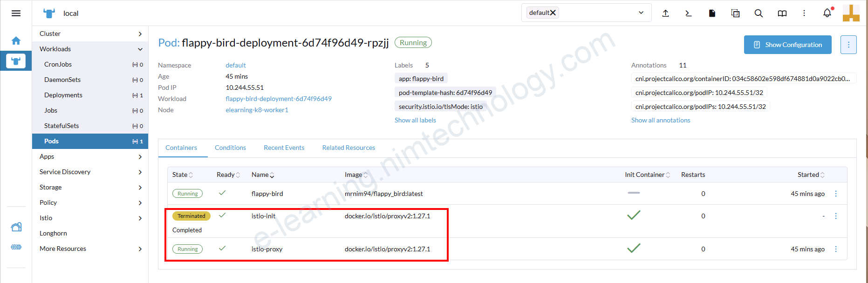Screen dimensions: 868x283
Task: Open the Import YAML upload icon
Action: (x=665, y=13)
